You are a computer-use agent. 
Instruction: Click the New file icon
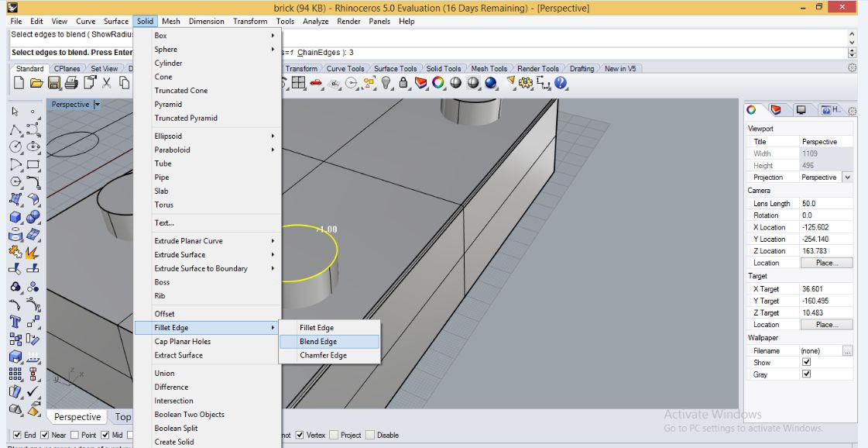(19, 83)
